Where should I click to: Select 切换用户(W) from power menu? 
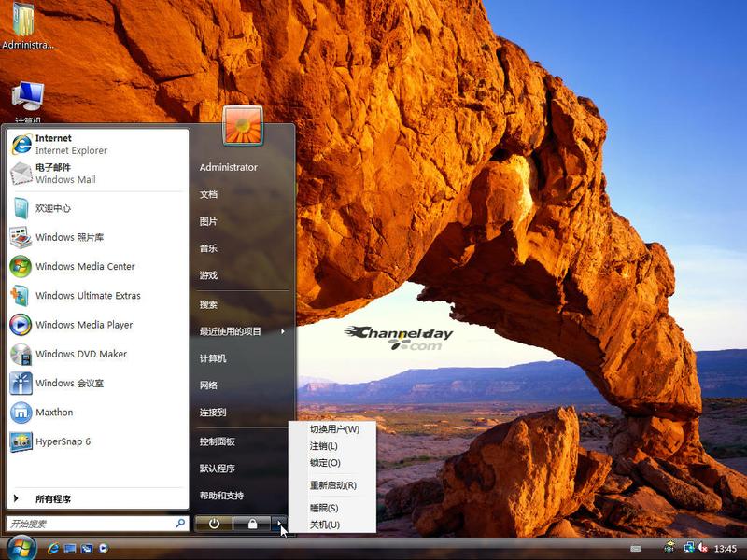click(x=334, y=429)
